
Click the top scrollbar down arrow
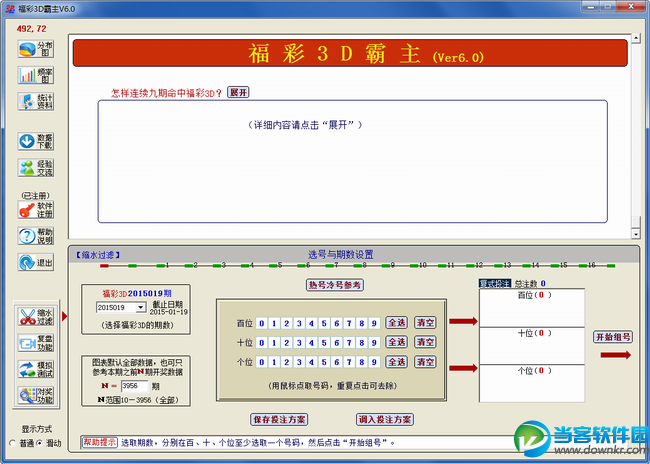636,234
